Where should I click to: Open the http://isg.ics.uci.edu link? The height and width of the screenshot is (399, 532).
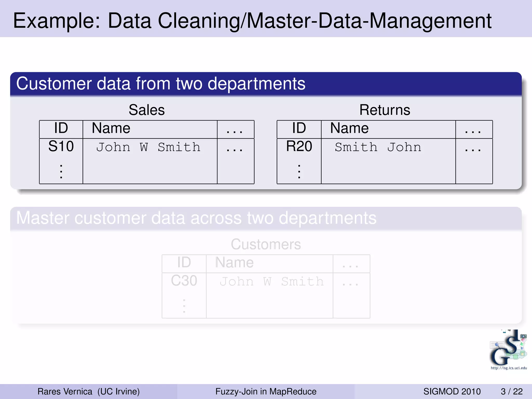(x=509, y=368)
